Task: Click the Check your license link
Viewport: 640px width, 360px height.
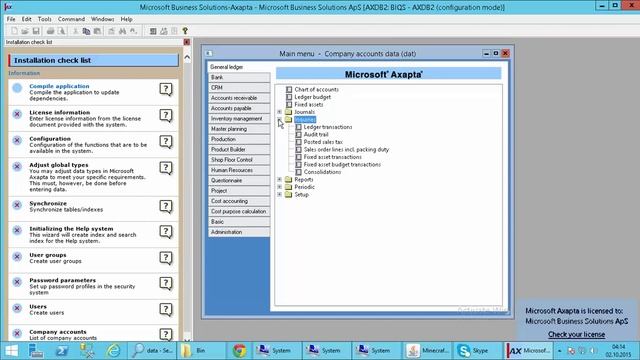Action: pyautogui.click(x=576, y=334)
